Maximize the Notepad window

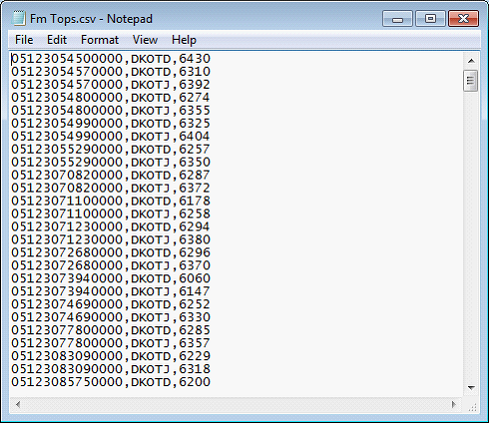(430, 18)
